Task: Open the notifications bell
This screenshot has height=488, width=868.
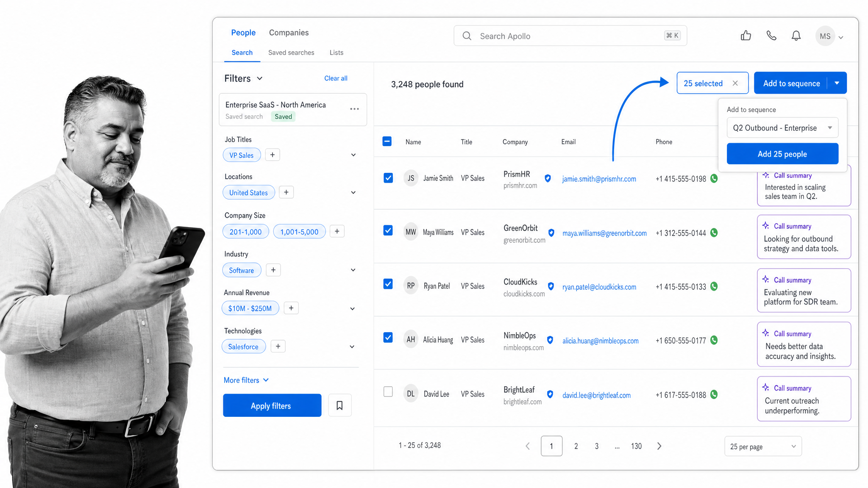Action: point(796,36)
